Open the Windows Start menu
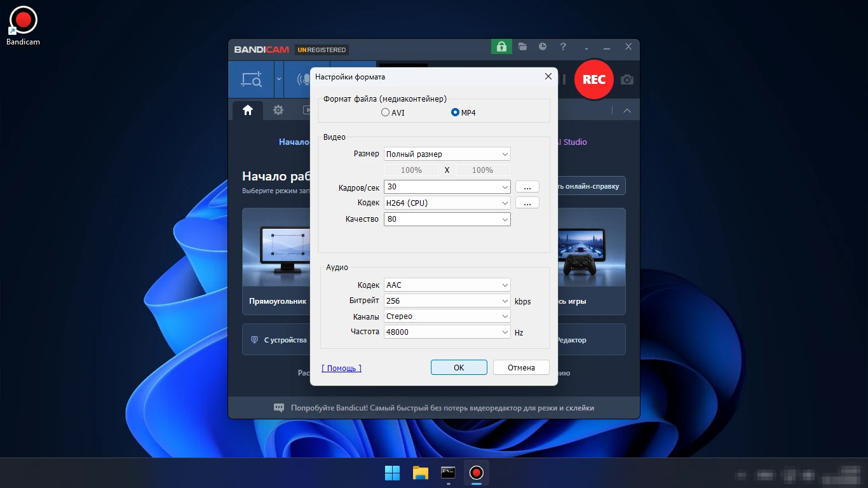This screenshot has width=868, height=488. click(x=393, y=473)
